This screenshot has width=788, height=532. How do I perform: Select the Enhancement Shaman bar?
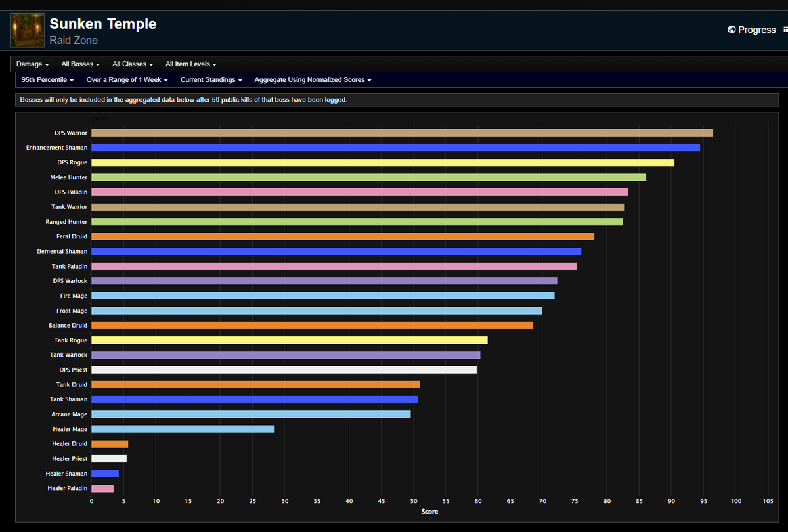395,148
